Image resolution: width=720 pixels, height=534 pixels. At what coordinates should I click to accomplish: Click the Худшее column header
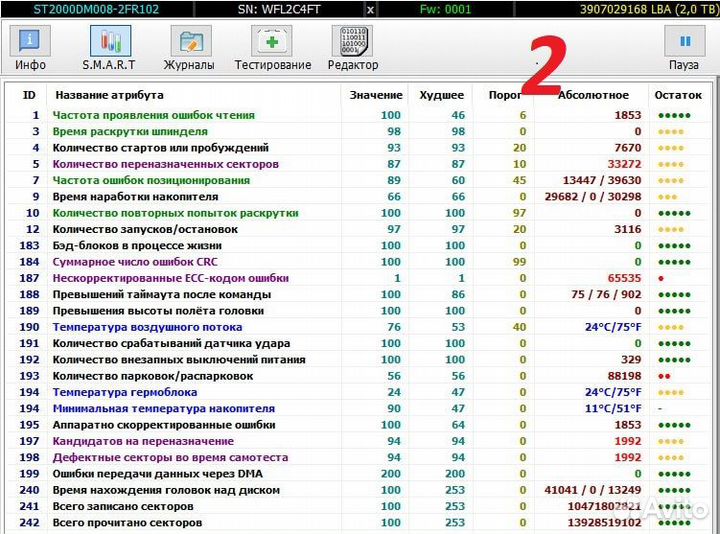point(441,95)
